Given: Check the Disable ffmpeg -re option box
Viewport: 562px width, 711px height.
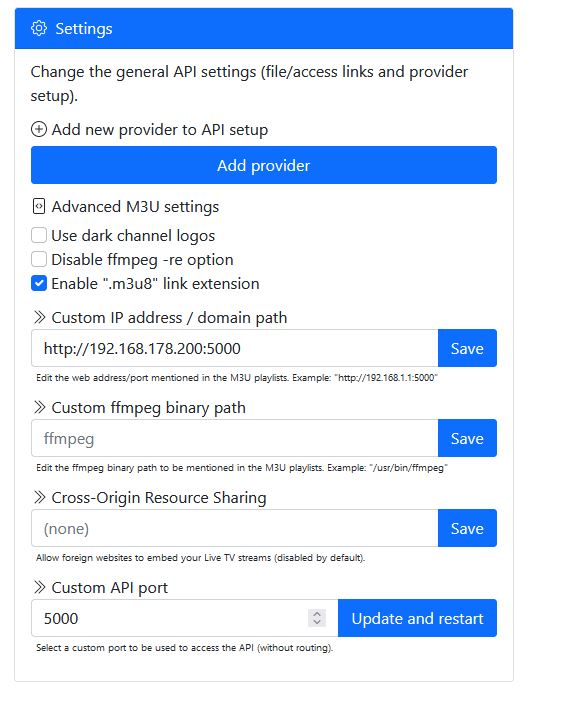Looking at the screenshot, I should coord(39,259).
